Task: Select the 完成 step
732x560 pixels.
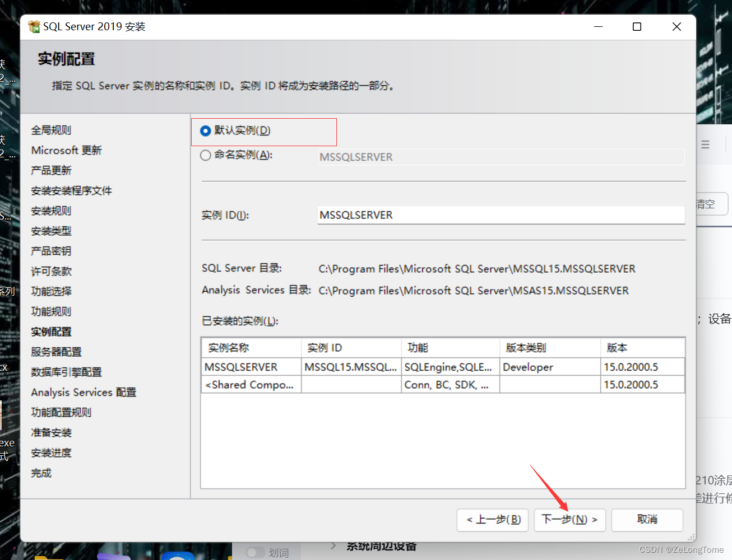Action: pyautogui.click(x=41, y=473)
